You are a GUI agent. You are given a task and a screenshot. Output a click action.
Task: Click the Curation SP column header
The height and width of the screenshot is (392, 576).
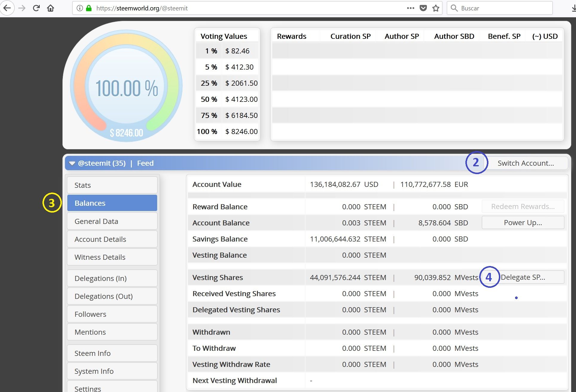coord(350,36)
